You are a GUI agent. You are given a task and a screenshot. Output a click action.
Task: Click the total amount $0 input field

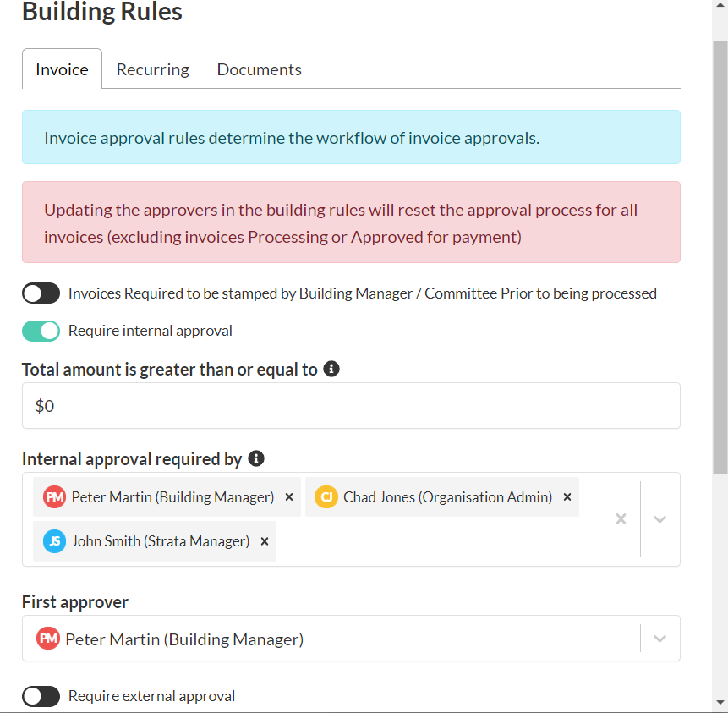click(351, 406)
